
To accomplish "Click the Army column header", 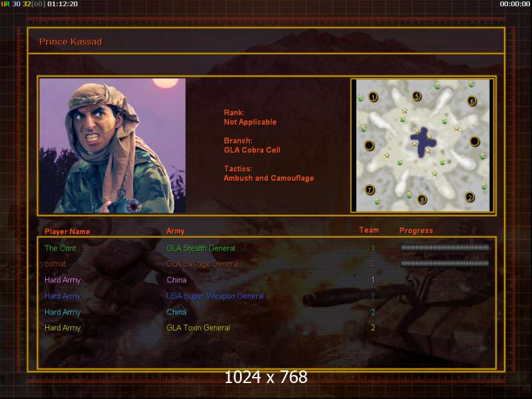I will [x=176, y=231].
